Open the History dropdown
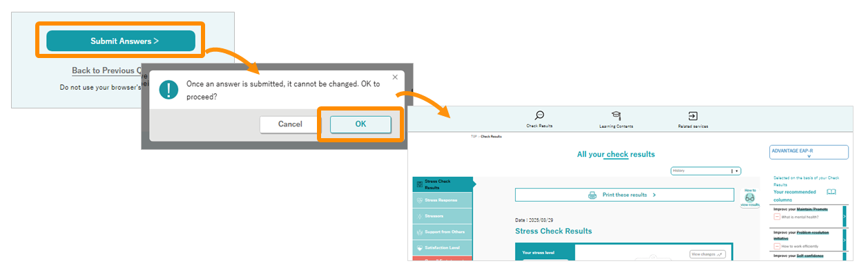Viewport: 868px width, 277px height. (x=706, y=171)
